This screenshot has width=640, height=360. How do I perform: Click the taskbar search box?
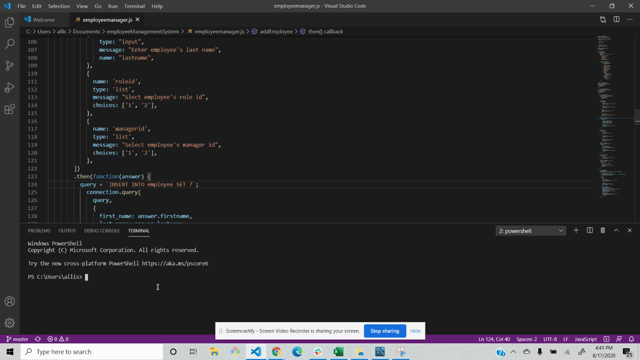click(92, 351)
